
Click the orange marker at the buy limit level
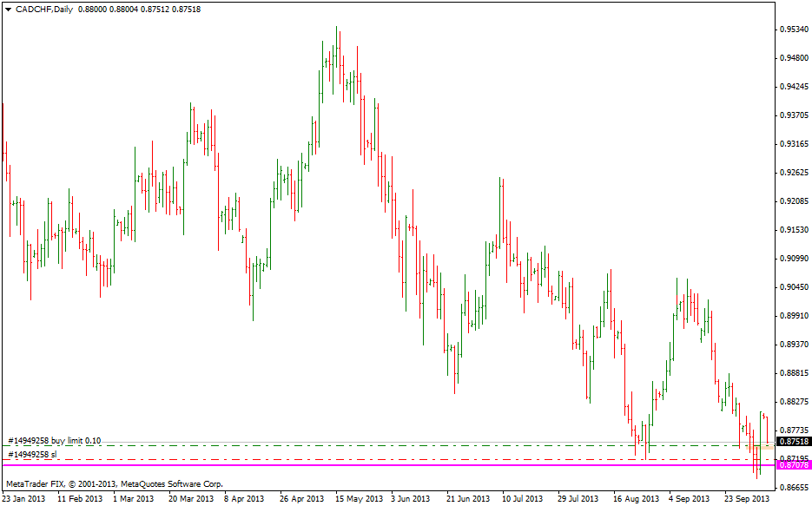pos(756,446)
